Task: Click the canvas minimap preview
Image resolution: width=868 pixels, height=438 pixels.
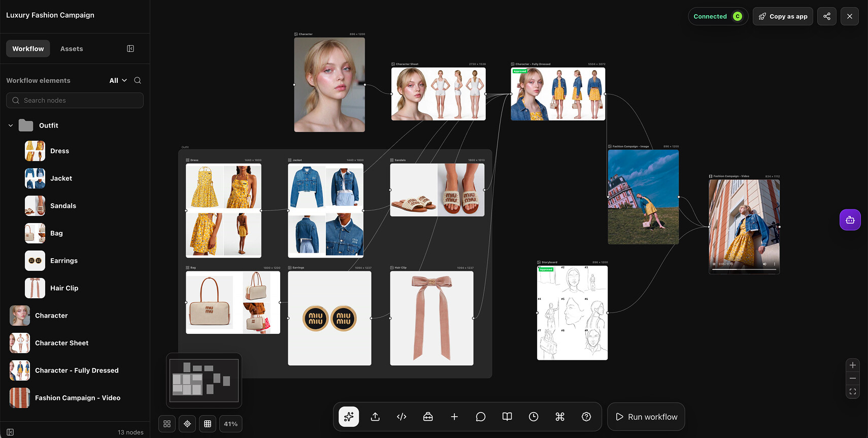Action: point(204,381)
